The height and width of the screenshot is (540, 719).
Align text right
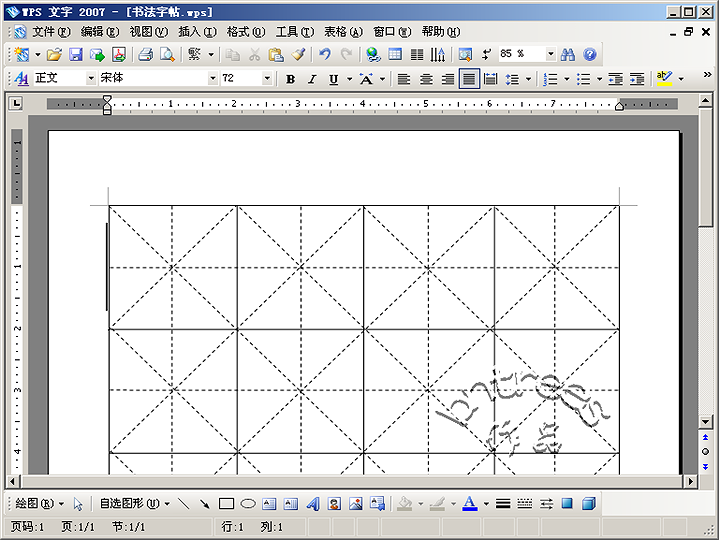point(448,79)
